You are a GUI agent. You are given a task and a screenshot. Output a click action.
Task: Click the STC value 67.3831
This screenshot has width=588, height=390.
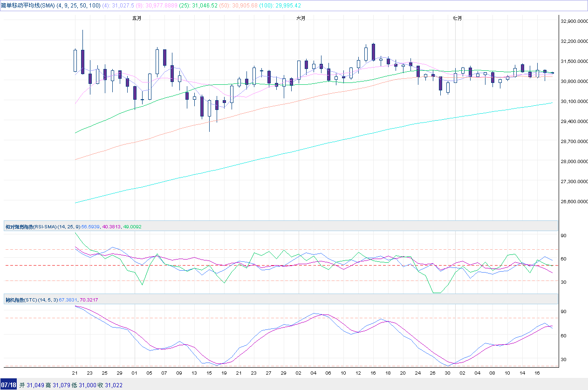69,300
